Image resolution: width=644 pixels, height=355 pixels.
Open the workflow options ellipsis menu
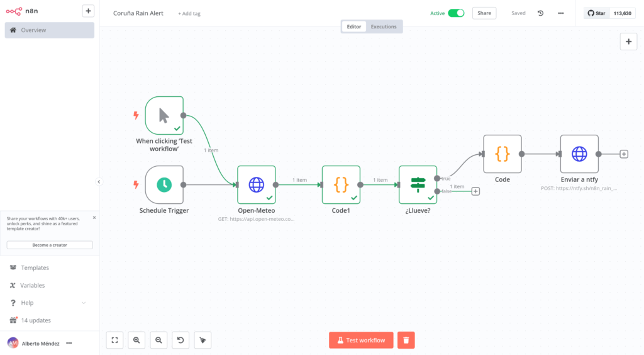pyautogui.click(x=561, y=13)
